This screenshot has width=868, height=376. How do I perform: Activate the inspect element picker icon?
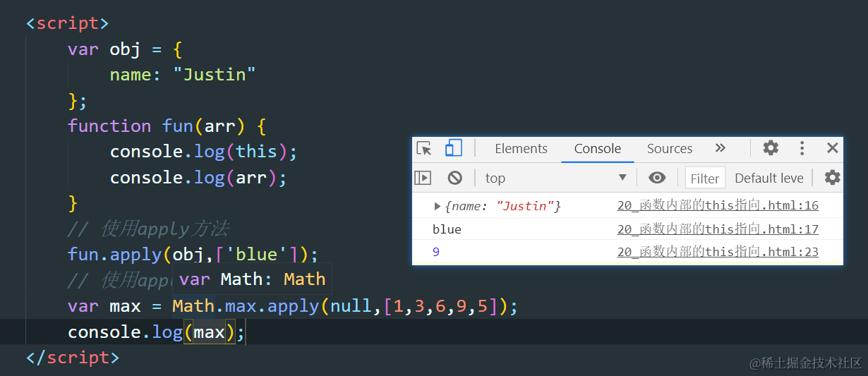pyautogui.click(x=424, y=149)
